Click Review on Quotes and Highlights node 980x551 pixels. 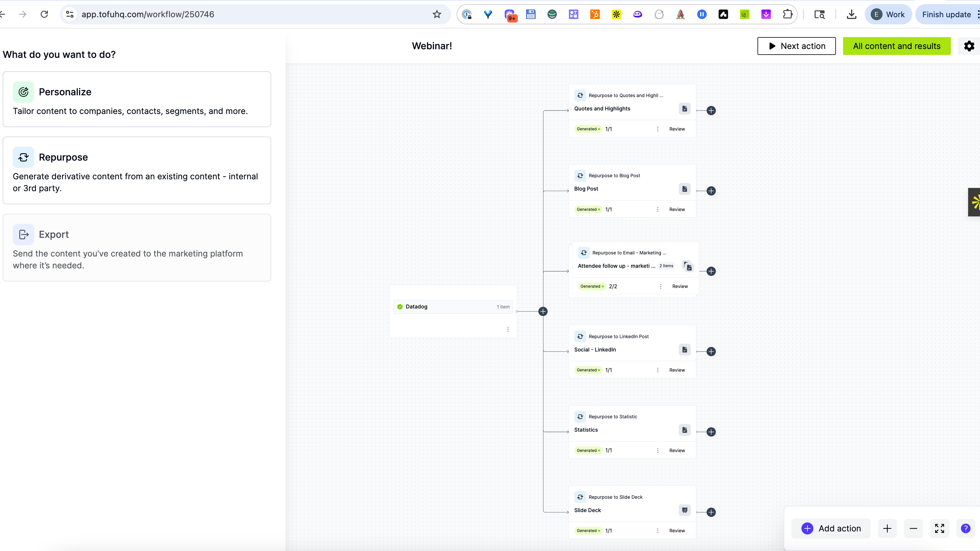point(677,129)
